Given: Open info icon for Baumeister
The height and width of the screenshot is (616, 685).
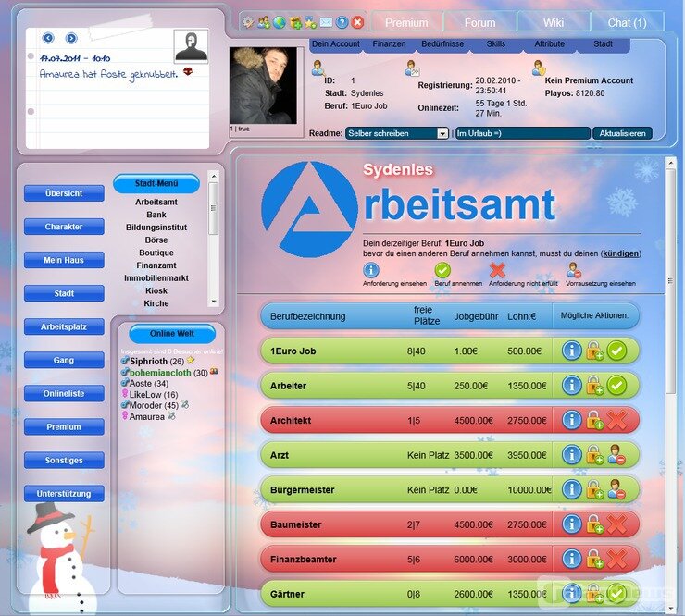Looking at the screenshot, I should tap(571, 524).
